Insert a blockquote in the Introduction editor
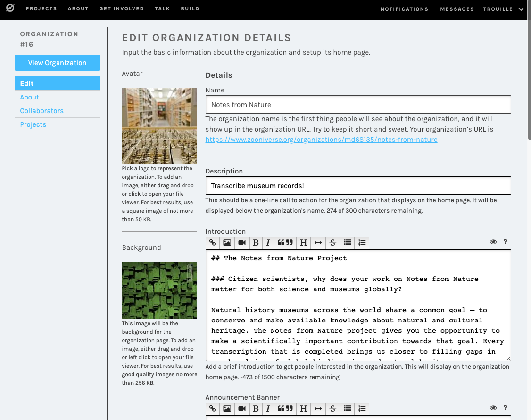Image resolution: width=531 pixels, height=420 pixels. point(285,242)
